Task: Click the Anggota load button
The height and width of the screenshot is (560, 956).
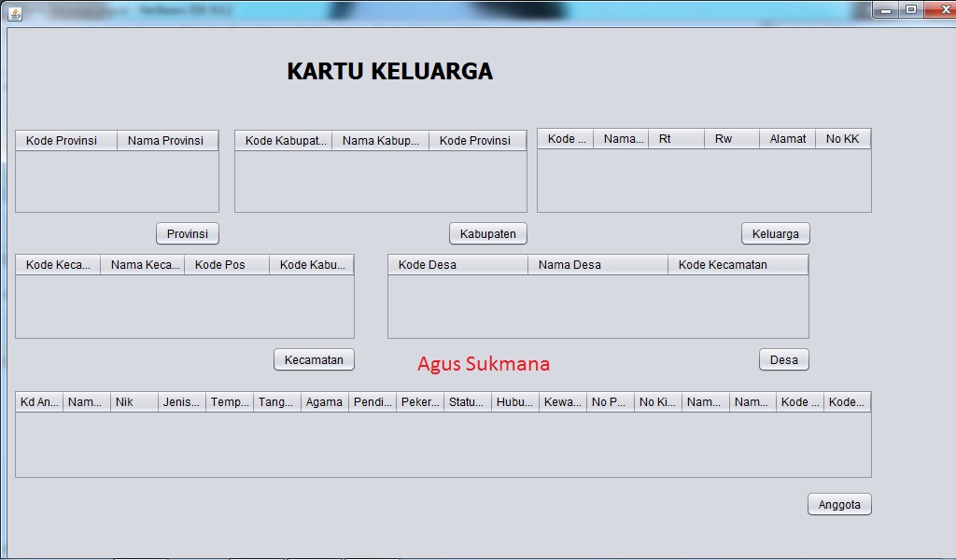Action: pos(838,504)
